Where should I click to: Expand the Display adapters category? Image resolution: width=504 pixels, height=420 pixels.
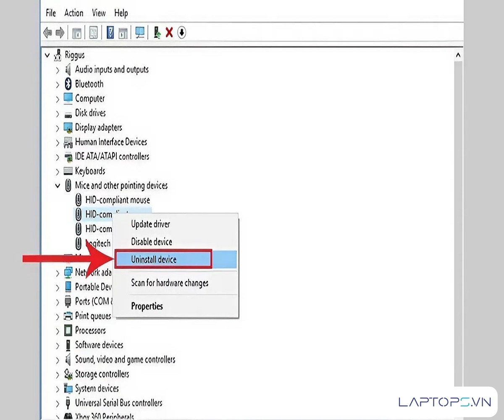pos(58,128)
